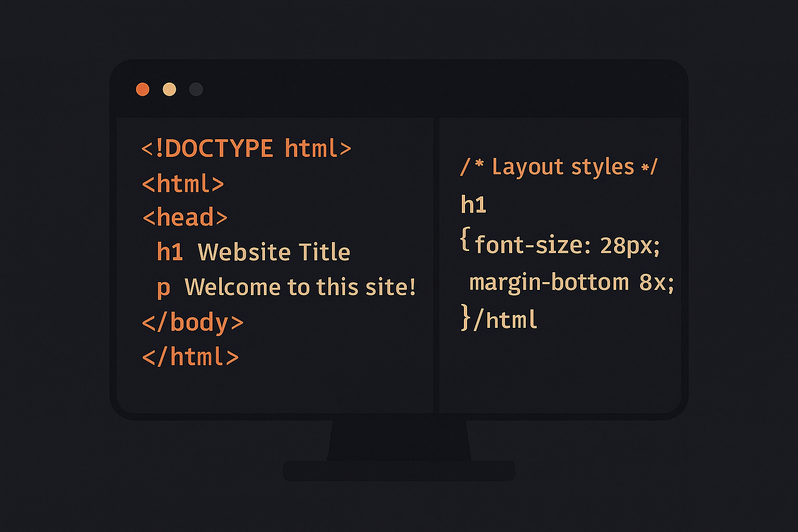Click the 'Welcome to this site!' text

coord(300,287)
